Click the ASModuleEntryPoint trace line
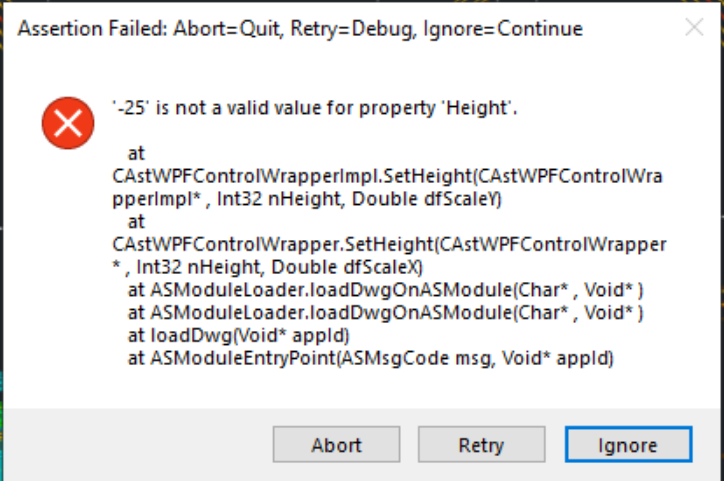This screenshot has height=481, width=724. pyautogui.click(x=370, y=358)
